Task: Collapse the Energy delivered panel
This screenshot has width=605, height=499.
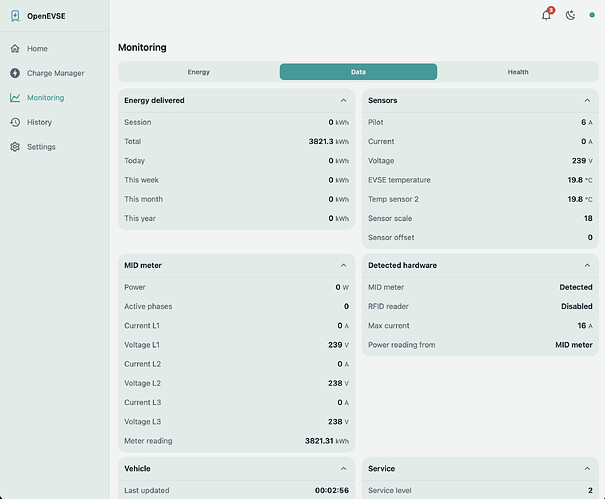Action: [x=343, y=100]
